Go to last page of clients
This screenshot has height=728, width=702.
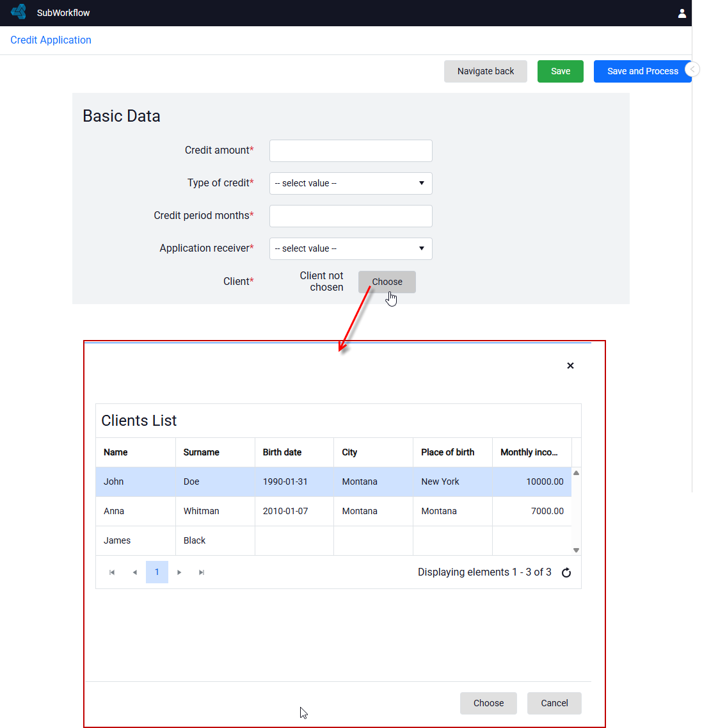tap(202, 572)
